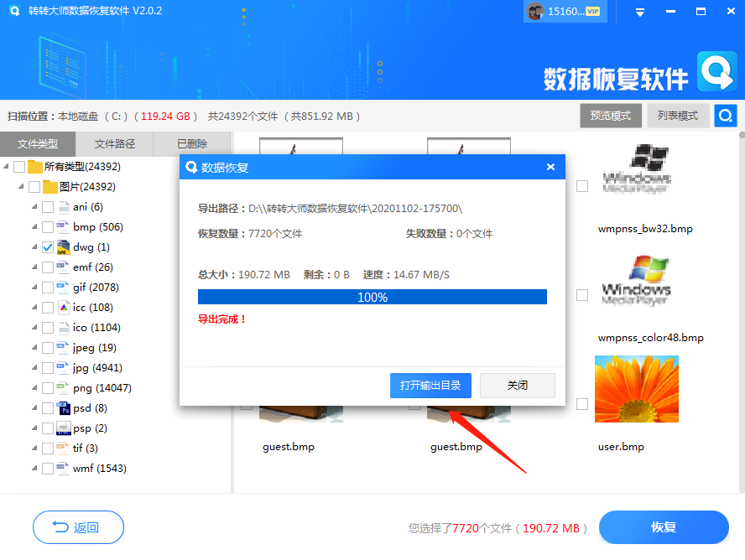This screenshot has height=560, width=745.
Task: Click the user.bmp sunflower thumbnail
Action: [x=637, y=389]
